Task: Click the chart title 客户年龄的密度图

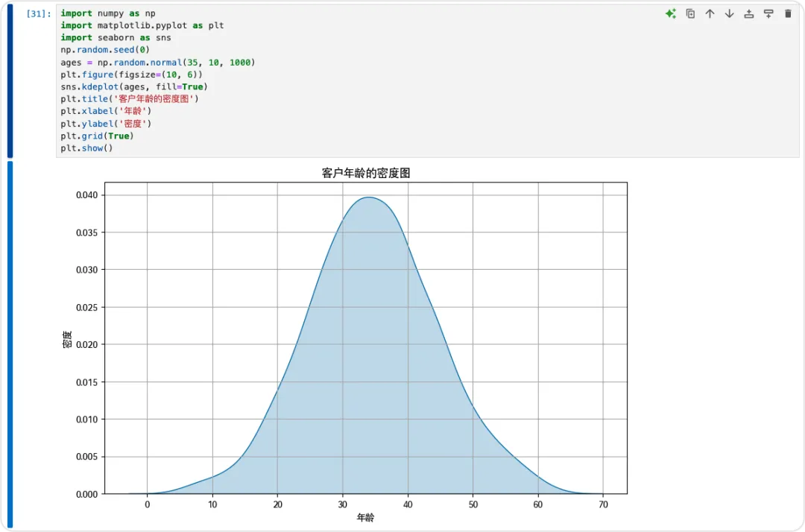Action: tap(366, 173)
